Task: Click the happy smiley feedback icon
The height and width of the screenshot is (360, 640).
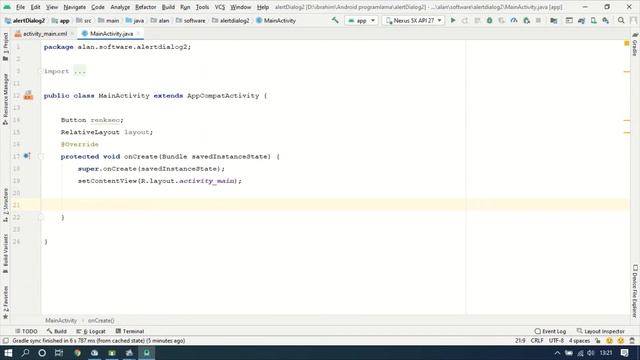Action: pos(609,341)
